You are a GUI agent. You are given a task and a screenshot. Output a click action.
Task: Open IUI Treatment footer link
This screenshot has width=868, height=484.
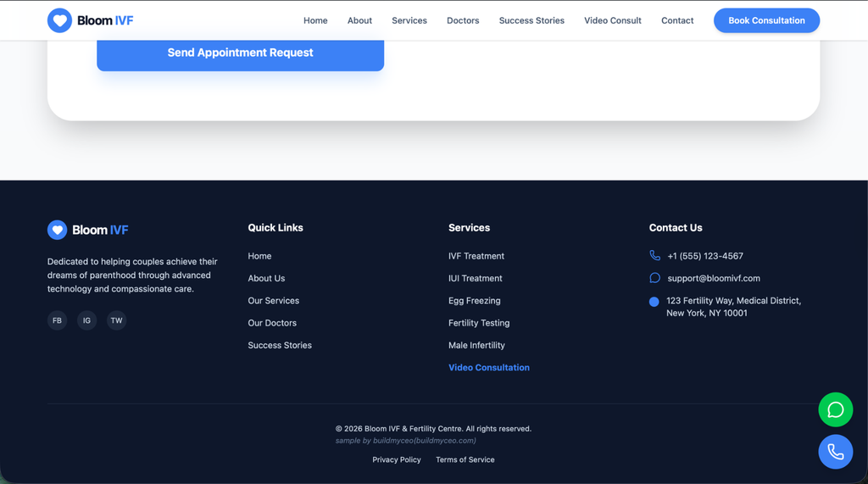(x=475, y=278)
